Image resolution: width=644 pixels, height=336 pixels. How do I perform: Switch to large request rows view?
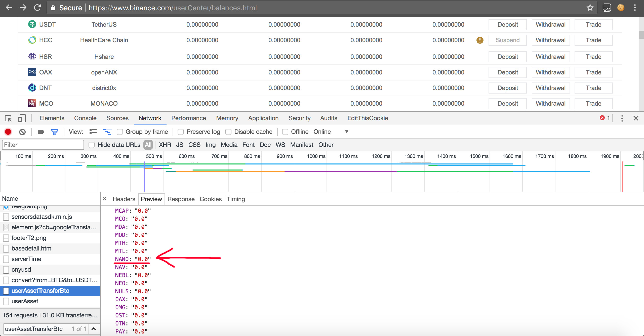tap(93, 132)
